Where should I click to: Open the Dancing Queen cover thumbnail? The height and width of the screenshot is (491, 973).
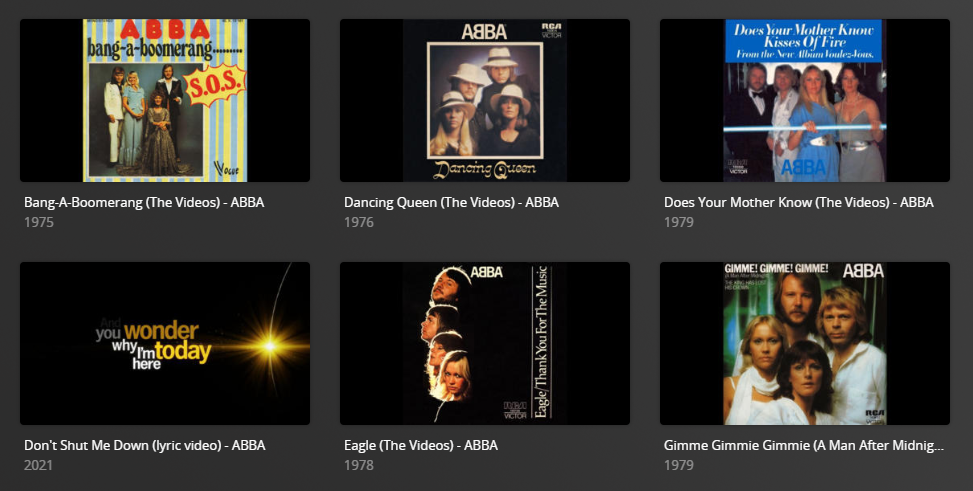point(485,101)
